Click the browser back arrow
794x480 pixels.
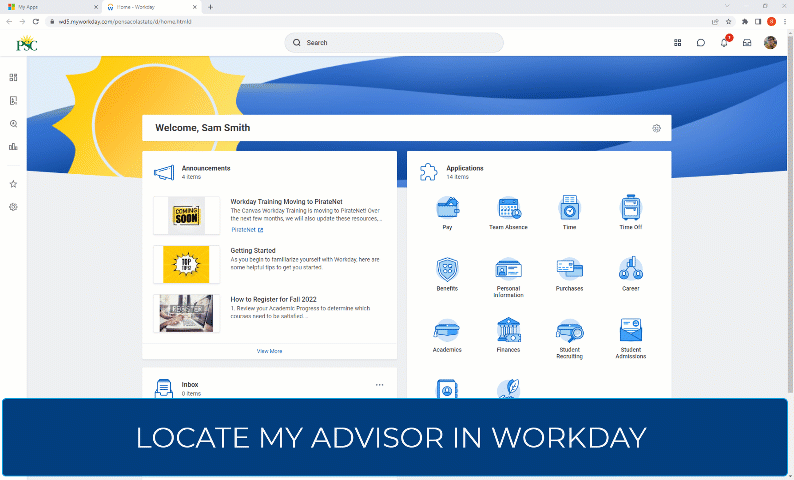9,22
